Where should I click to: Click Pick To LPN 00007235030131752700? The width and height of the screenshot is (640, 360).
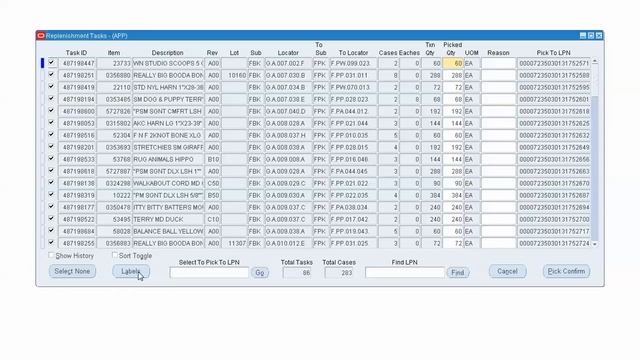(x=553, y=219)
